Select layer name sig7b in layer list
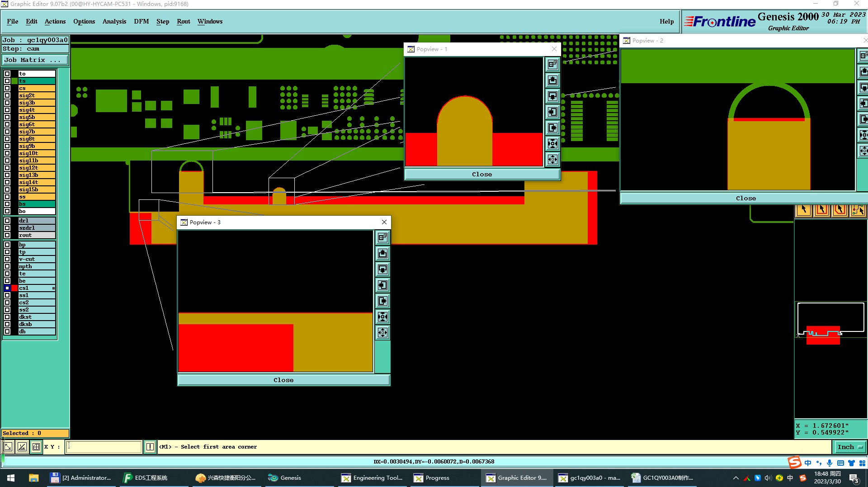868x487 pixels. 37,132
